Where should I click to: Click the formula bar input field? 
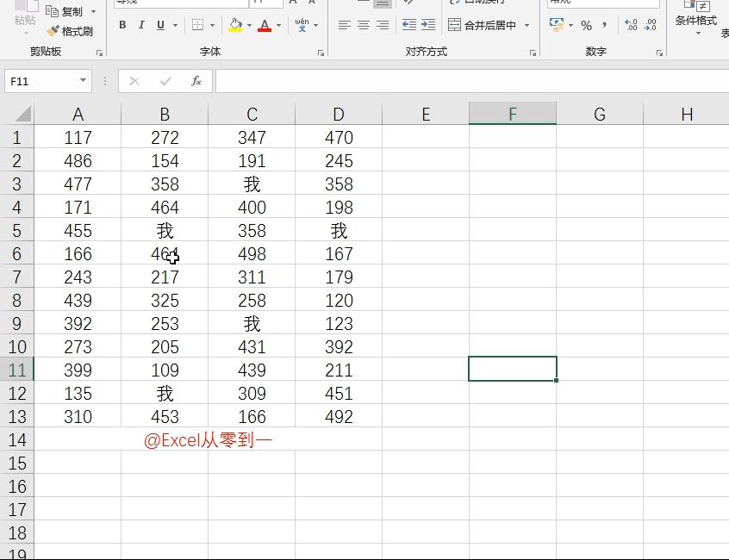click(x=465, y=81)
